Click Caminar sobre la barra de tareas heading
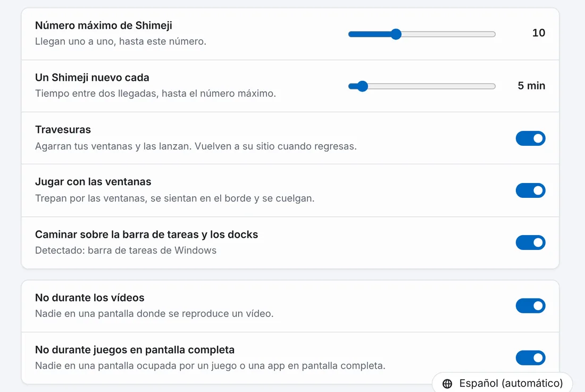Screen dimensions: 585x392 (x=147, y=235)
